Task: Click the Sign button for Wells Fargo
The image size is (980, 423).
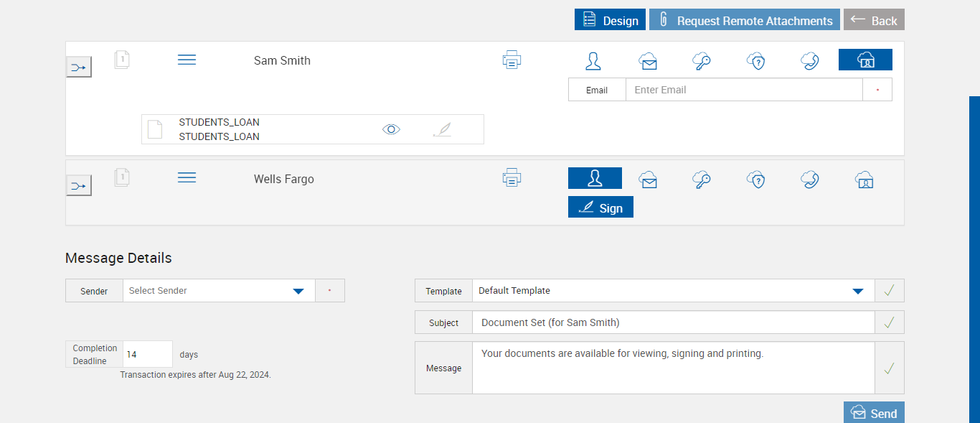Action: tap(600, 208)
